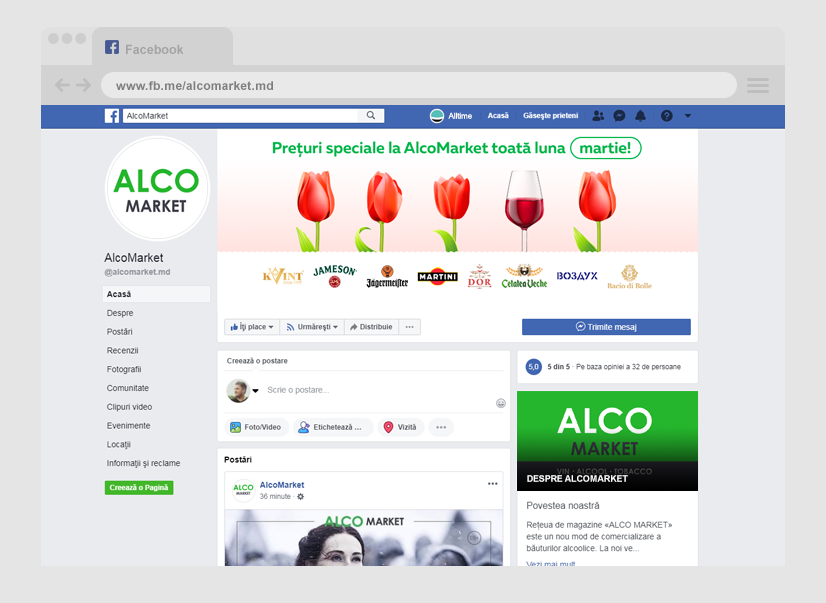Open the Urmărești dropdown
Image resolution: width=826 pixels, height=603 pixels.
pos(312,327)
